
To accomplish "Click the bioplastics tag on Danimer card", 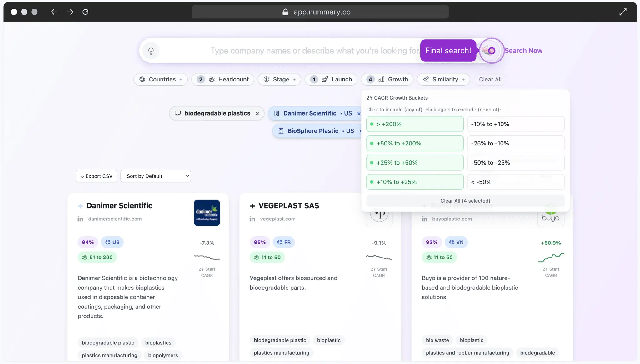I will tap(158, 343).
